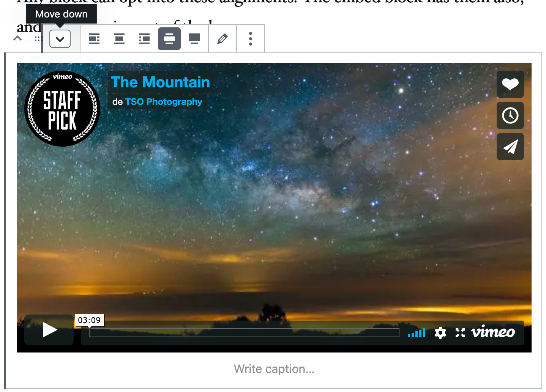The height and width of the screenshot is (392, 546).
Task: Select the Align right toolbar icon
Action: [x=144, y=39]
